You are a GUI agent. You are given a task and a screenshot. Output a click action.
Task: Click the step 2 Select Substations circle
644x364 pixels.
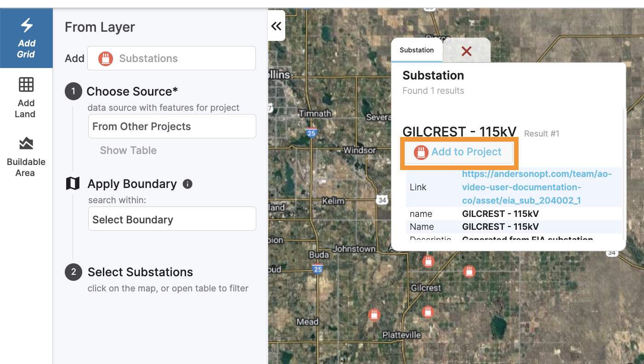coord(73,272)
